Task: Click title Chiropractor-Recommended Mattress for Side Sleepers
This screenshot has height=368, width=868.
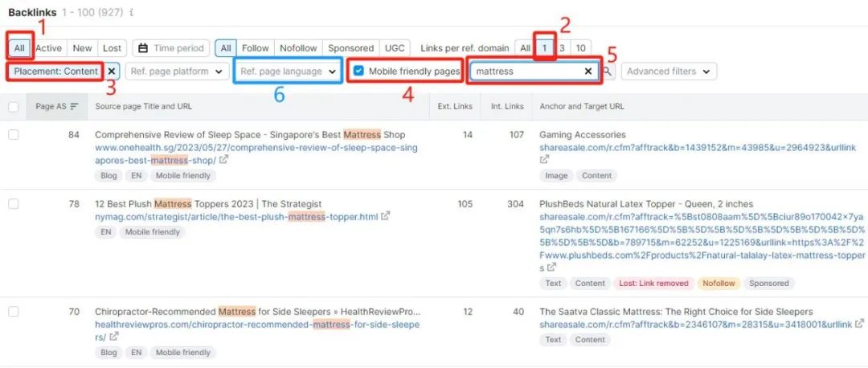Action: pyautogui.click(x=258, y=312)
